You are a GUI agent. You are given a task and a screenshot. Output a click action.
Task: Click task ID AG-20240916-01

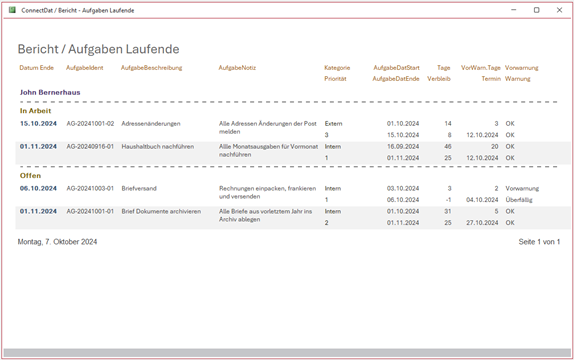tap(90, 146)
